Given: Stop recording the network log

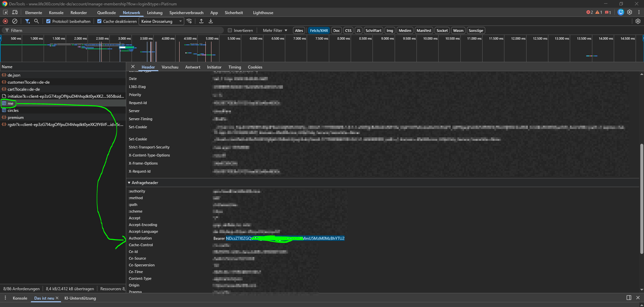Looking at the screenshot, I should pos(5,21).
